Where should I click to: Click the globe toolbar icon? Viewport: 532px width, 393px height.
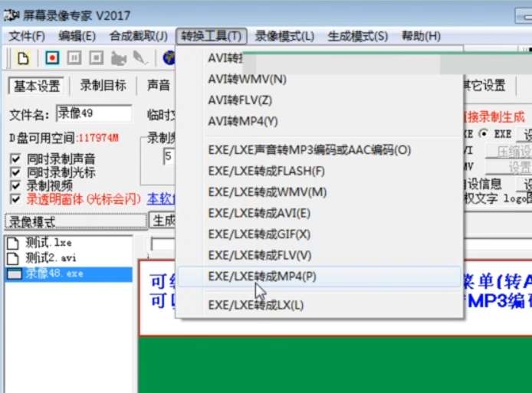coord(169,58)
